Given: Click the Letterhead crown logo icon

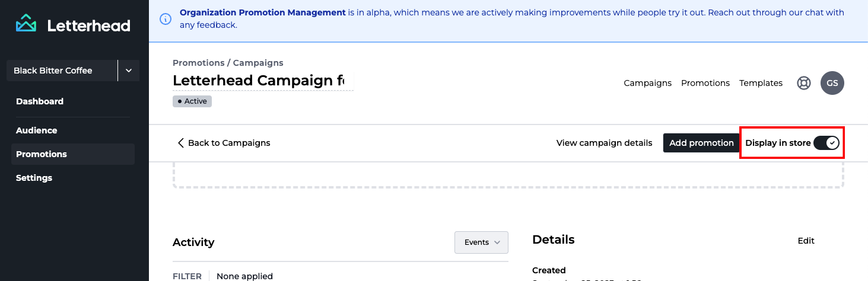Looking at the screenshot, I should click(x=26, y=24).
